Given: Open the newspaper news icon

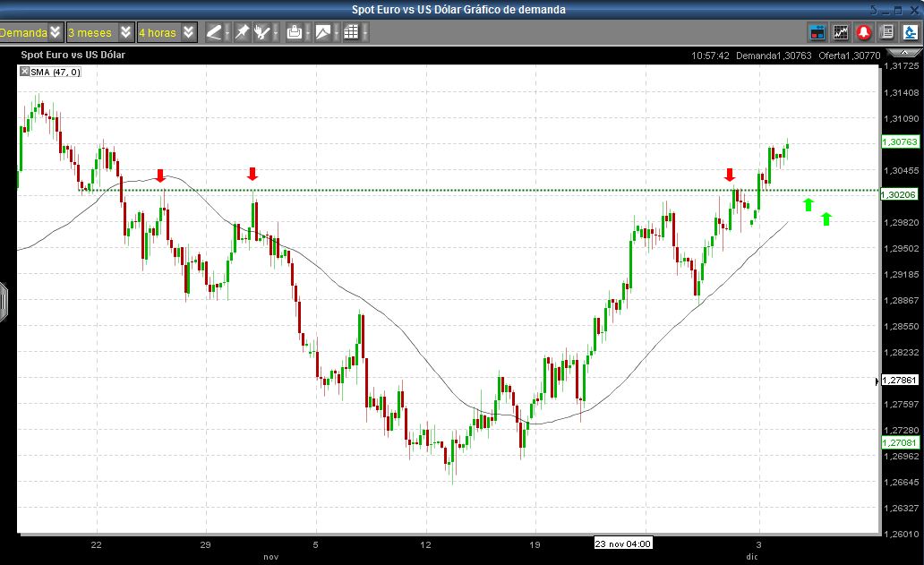Looking at the screenshot, I should click(887, 32).
